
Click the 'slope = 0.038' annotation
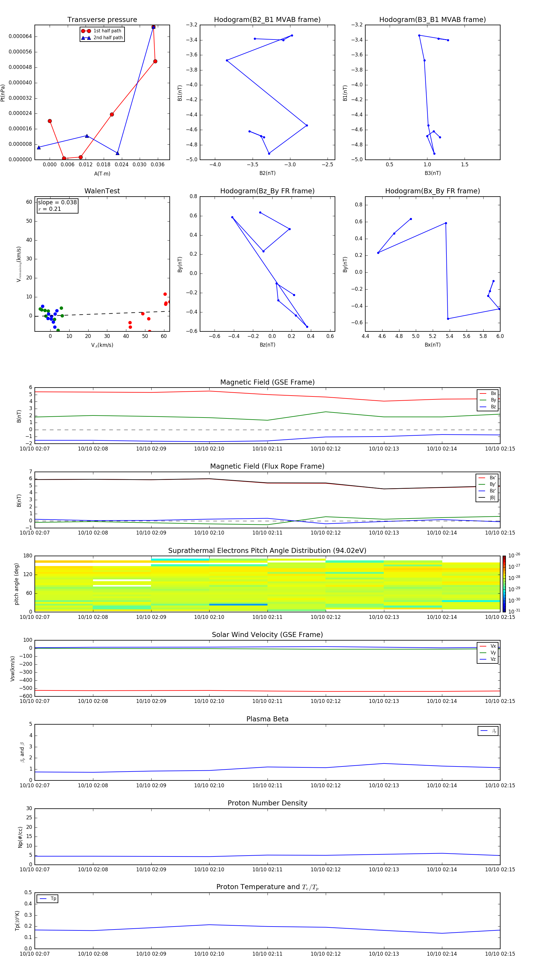tap(57, 203)
